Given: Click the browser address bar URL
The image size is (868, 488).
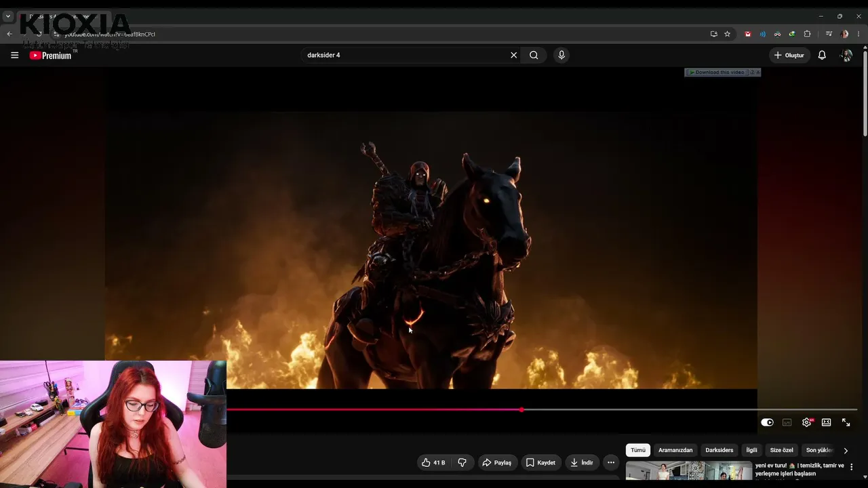Looking at the screenshot, I should pos(110,34).
